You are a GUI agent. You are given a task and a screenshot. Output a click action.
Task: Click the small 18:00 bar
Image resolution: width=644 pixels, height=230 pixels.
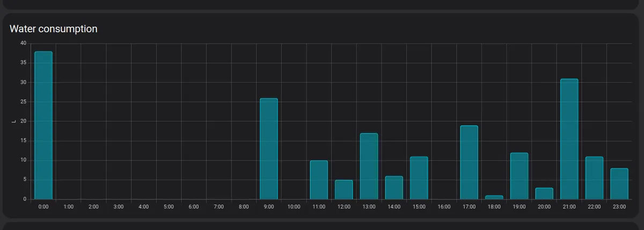[494, 197]
